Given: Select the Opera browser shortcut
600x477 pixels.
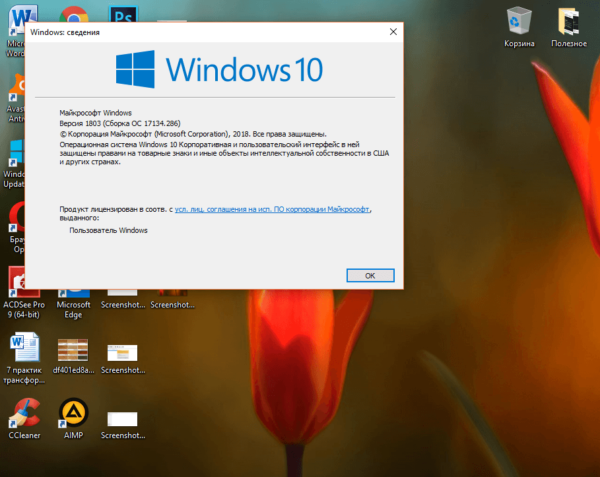Looking at the screenshot, I should point(17,228).
